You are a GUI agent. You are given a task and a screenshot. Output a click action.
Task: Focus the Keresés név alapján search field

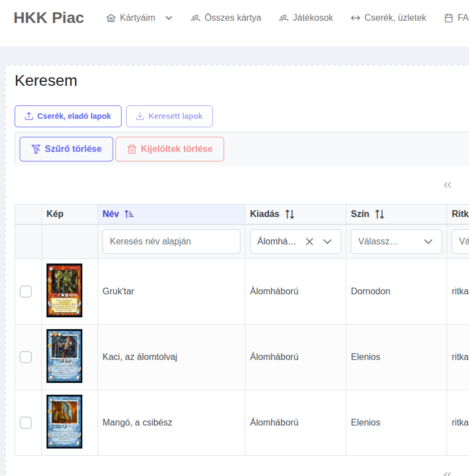[x=171, y=242]
